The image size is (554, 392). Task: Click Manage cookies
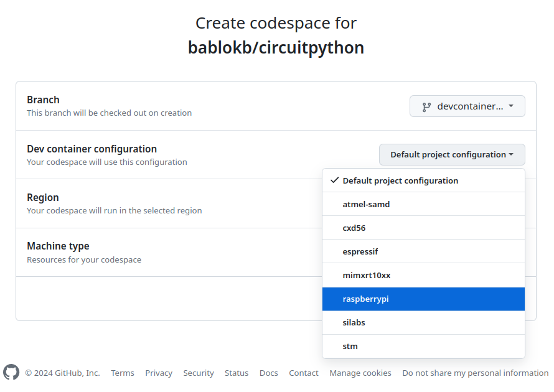[360, 373]
